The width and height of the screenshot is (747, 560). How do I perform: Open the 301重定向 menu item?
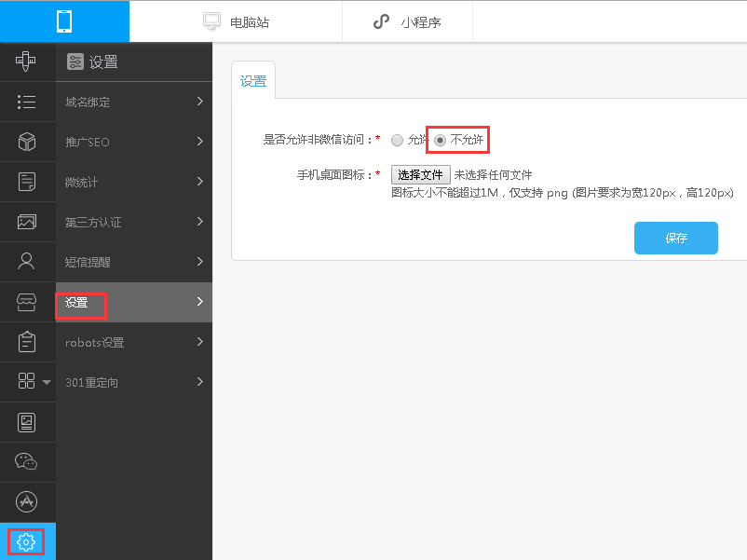click(134, 382)
